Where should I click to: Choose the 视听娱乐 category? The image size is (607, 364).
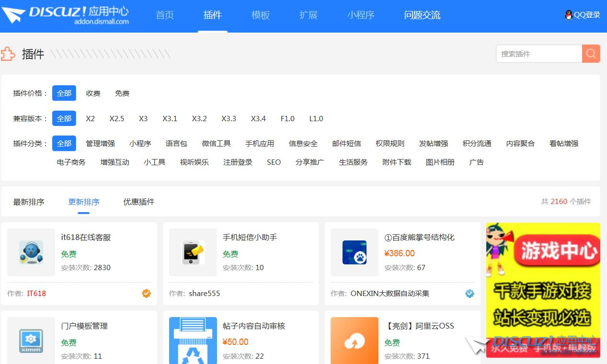click(x=195, y=162)
